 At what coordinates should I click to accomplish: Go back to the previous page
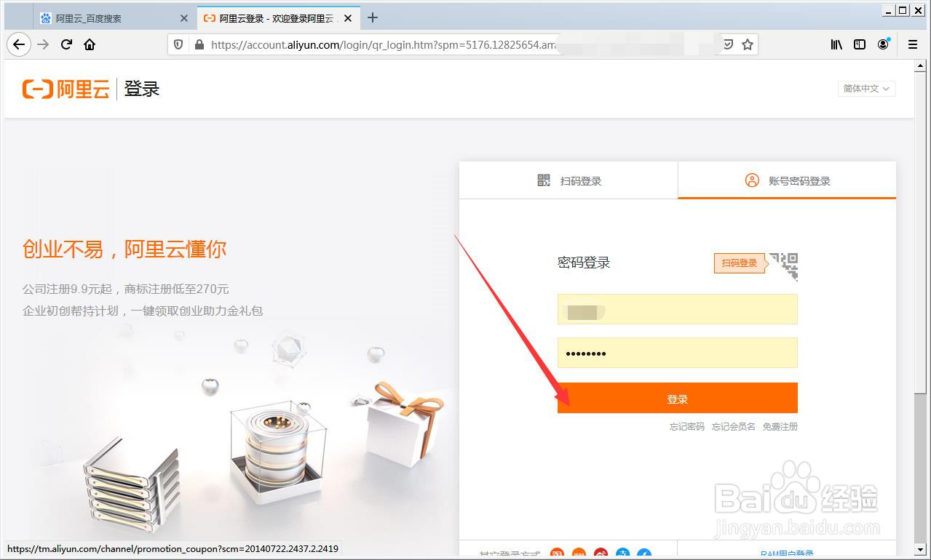19,44
